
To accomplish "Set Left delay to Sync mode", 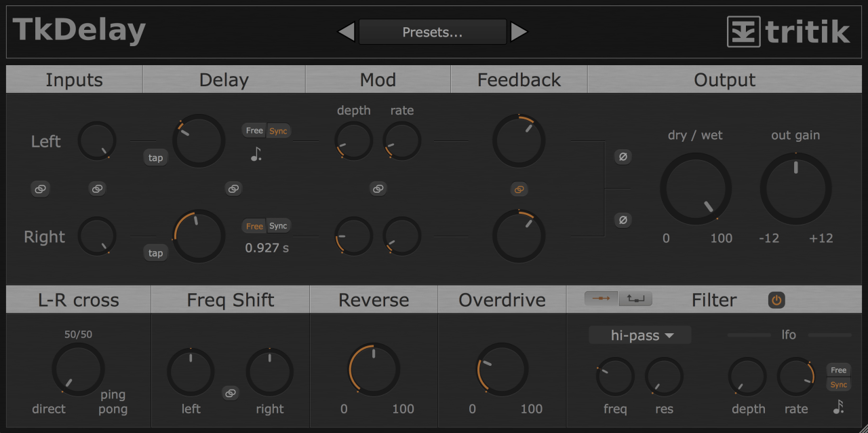I will coord(279,131).
